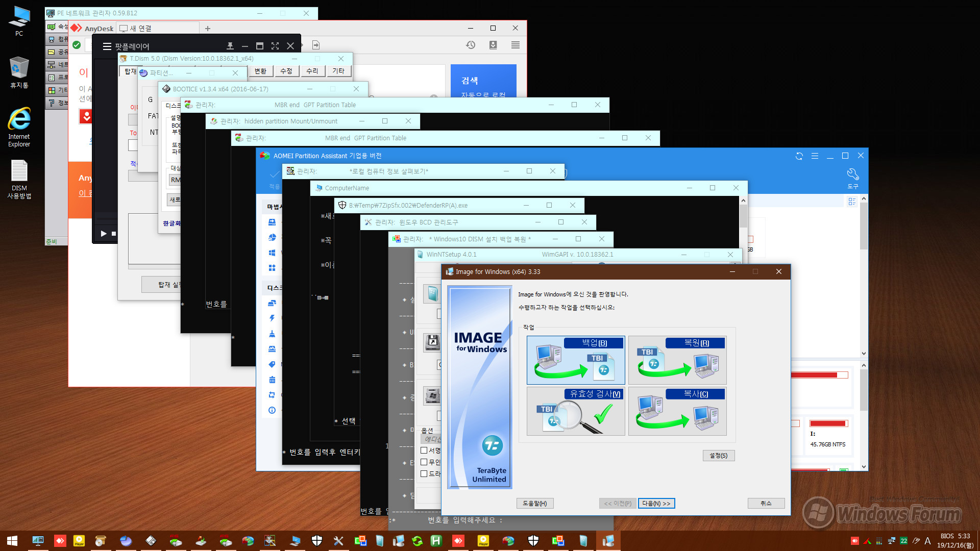The height and width of the screenshot is (551, 980).
Task: Choose the Validate (유효성 검사) operation tile
Action: click(576, 411)
